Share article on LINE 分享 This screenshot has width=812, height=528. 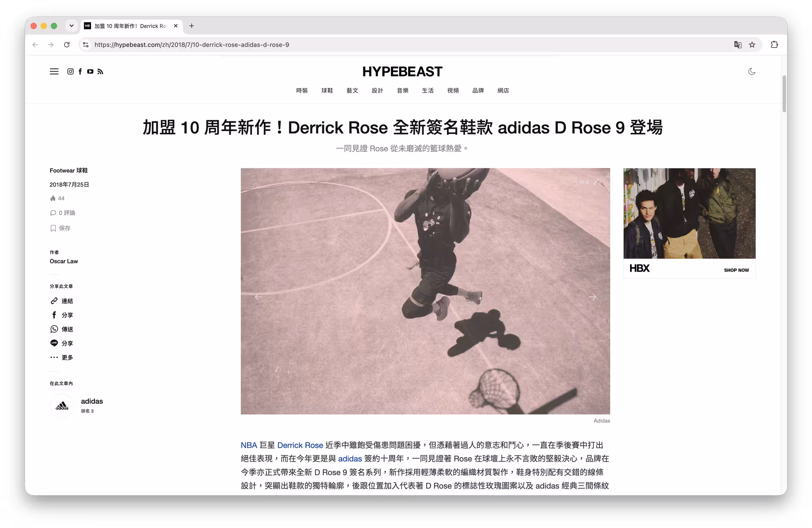pos(62,344)
